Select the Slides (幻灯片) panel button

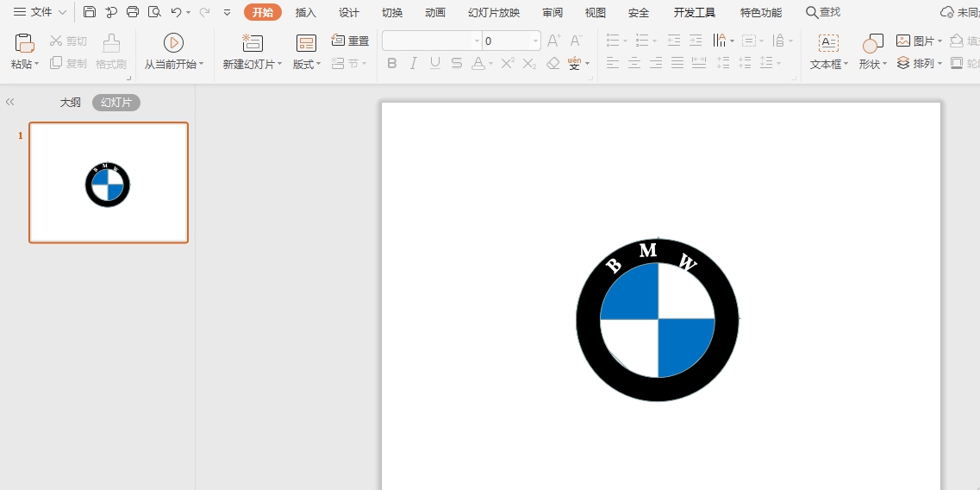[x=116, y=103]
